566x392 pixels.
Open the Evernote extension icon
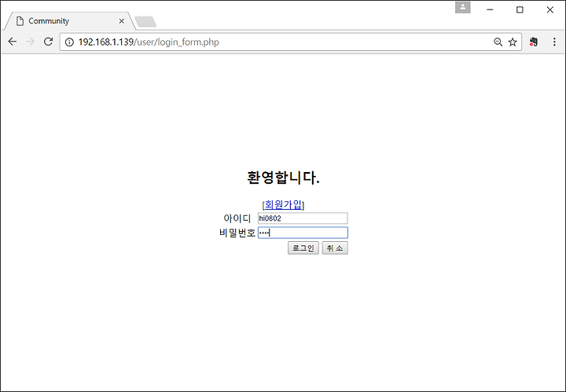pos(534,42)
